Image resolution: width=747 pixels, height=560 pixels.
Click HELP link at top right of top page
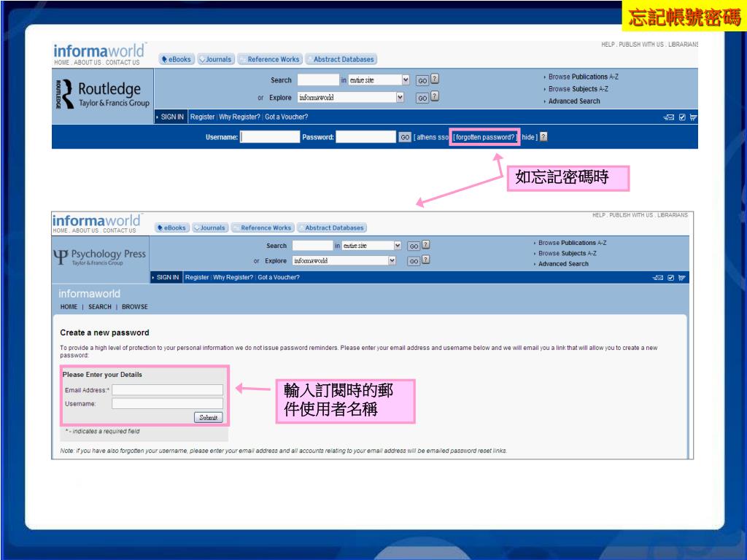(608, 44)
